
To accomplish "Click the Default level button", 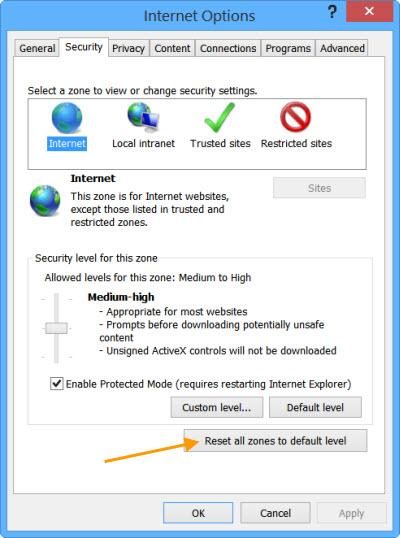I will coord(315,407).
